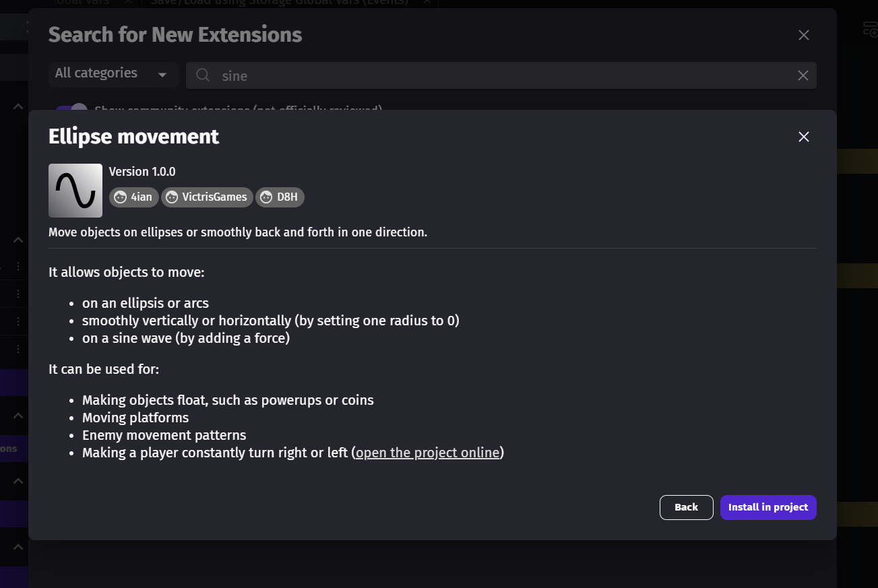Click the Back button

click(686, 507)
